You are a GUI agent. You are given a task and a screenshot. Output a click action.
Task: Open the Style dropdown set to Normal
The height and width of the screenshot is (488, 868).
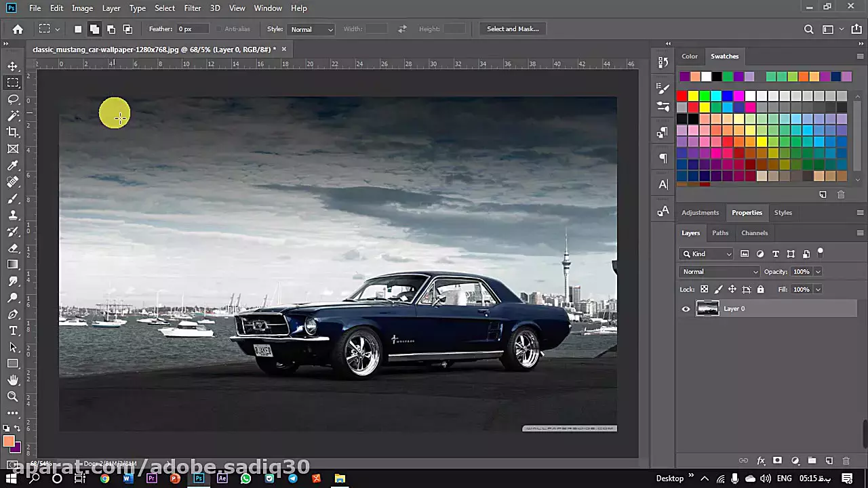tap(311, 29)
